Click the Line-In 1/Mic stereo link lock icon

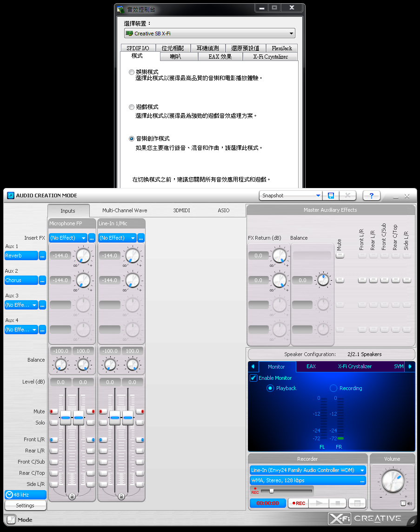(x=121, y=496)
